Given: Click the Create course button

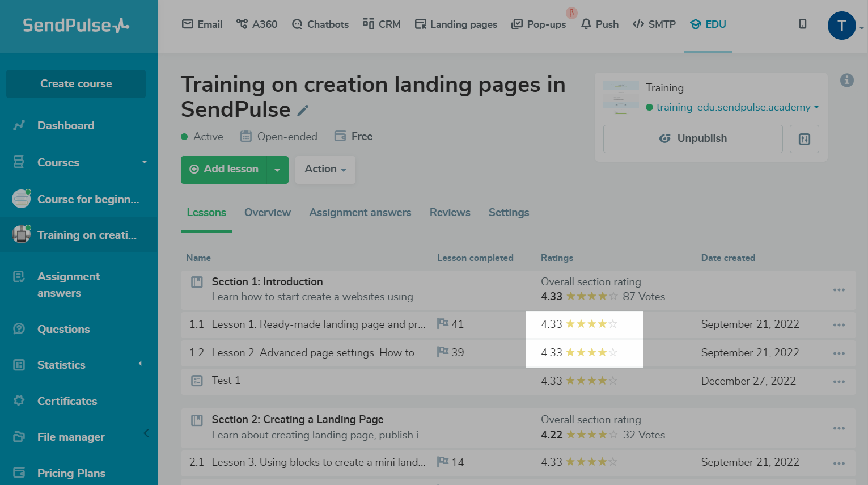Looking at the screenshot, I should pos(76,84).
